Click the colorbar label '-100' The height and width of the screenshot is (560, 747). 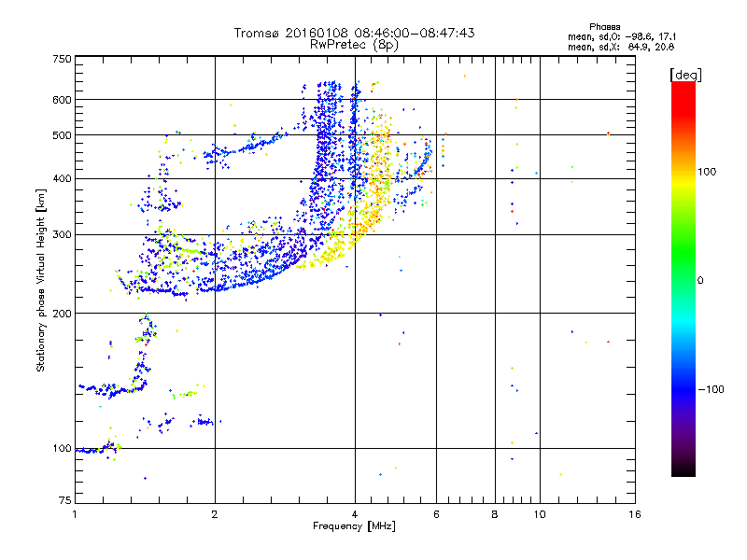tap(711, 389)
